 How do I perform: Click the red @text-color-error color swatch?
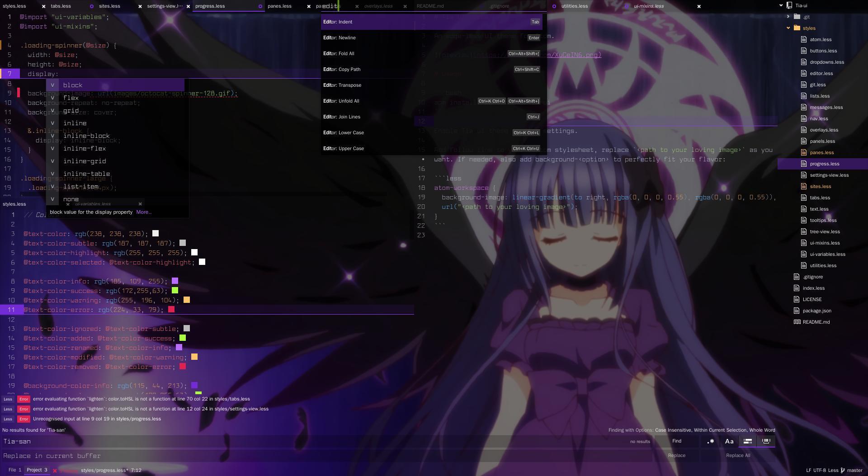point(171,310)
